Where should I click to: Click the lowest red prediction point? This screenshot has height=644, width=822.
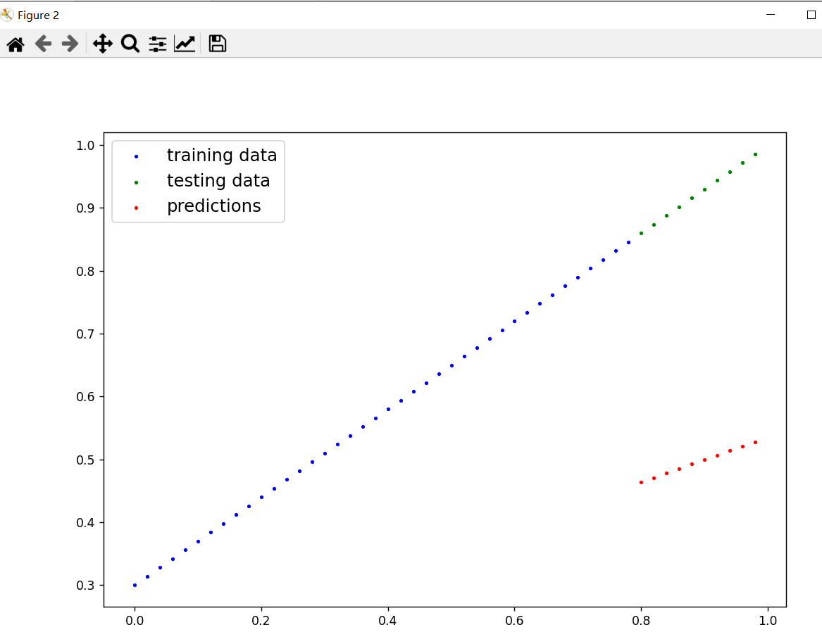pos(641,483)
